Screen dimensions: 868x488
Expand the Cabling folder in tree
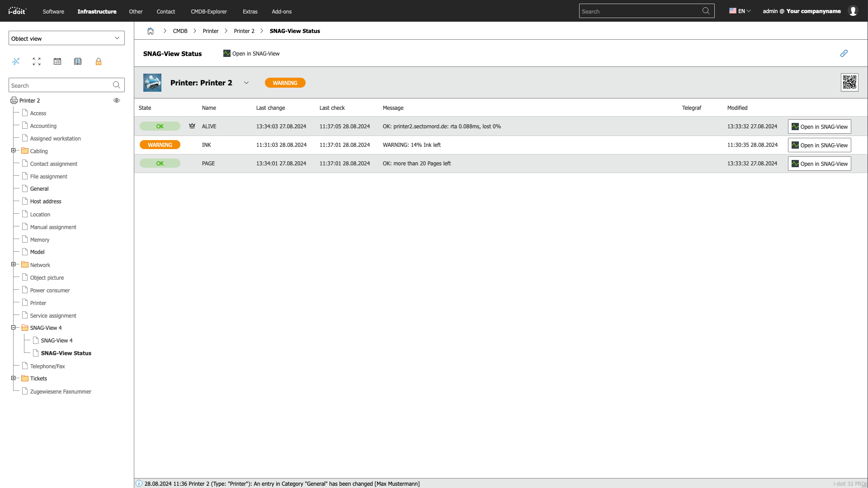[14, 150]
